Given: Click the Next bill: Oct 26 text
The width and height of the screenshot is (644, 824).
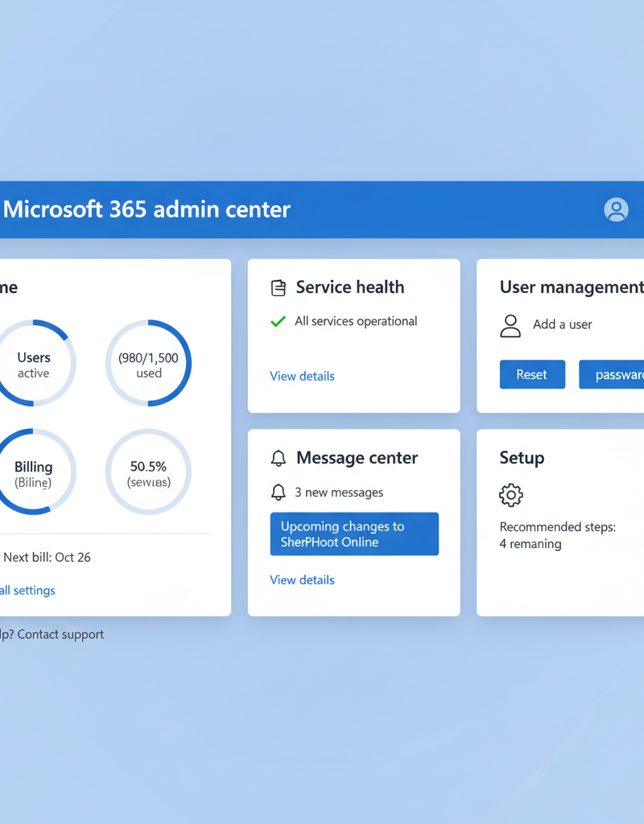Looking at the screenshot, I should (x=47, y=557).
